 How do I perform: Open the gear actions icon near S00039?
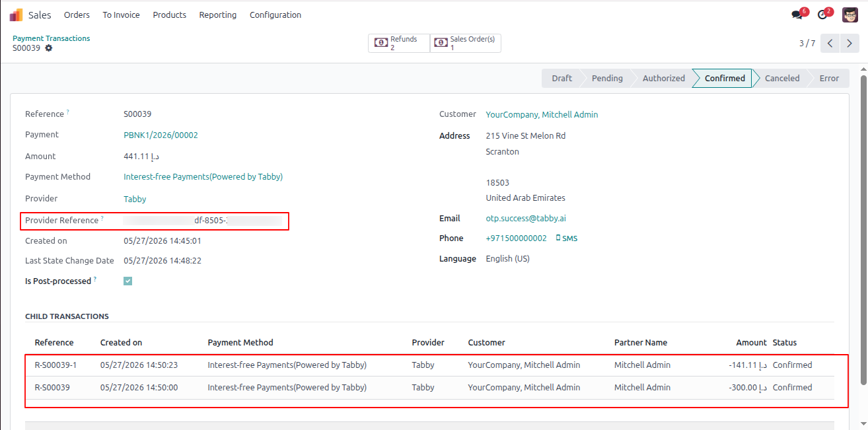[48, 48]
